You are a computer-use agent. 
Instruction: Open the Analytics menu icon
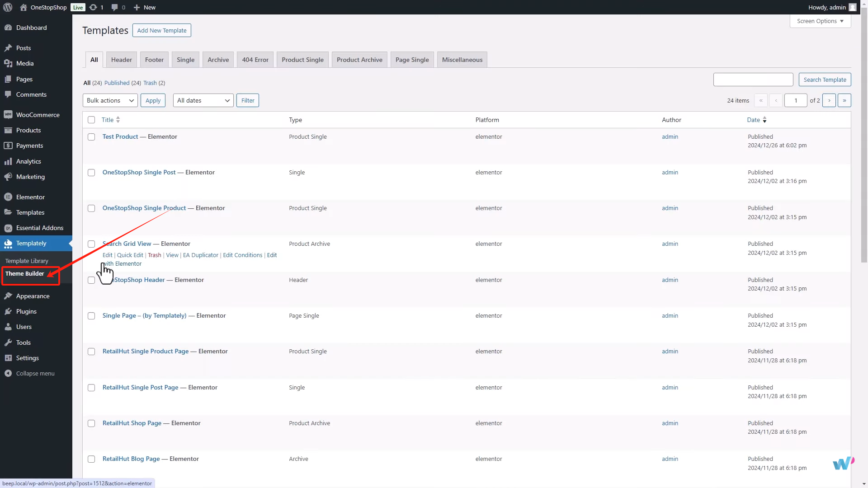[x=9, y=161]
